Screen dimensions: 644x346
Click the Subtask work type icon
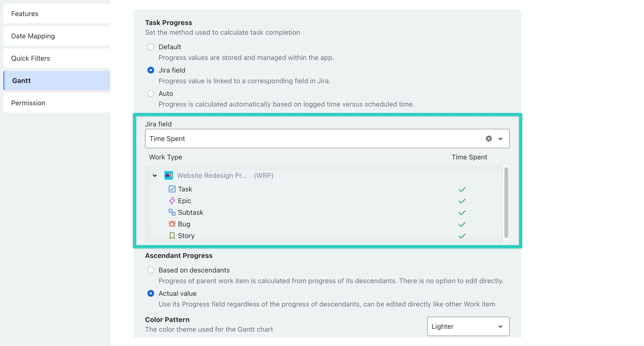[x=172, y=212]
